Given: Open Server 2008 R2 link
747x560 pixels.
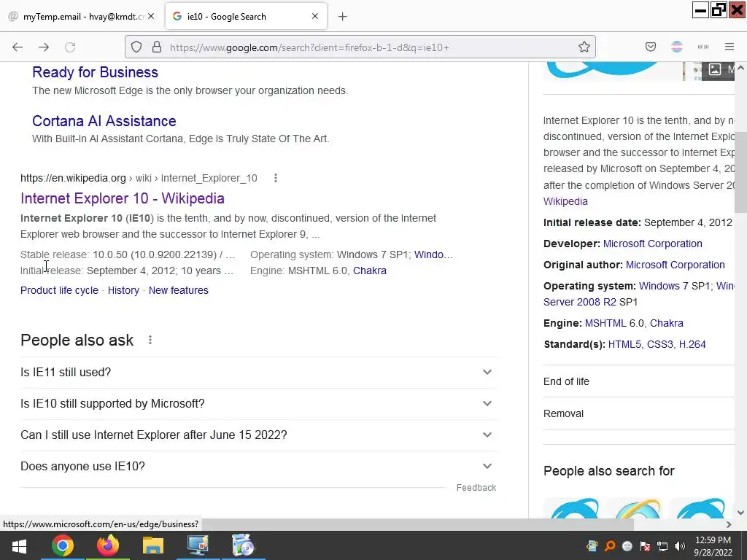Looking at the screenshot, I should pyautogui.click(x=580, y=302).
